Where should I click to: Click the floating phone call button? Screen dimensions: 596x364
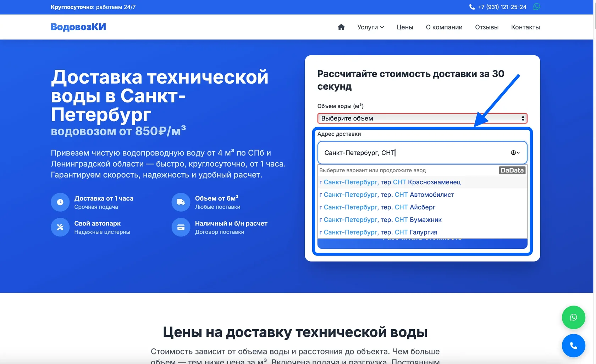pyautogui.click(x=573, y=346)
